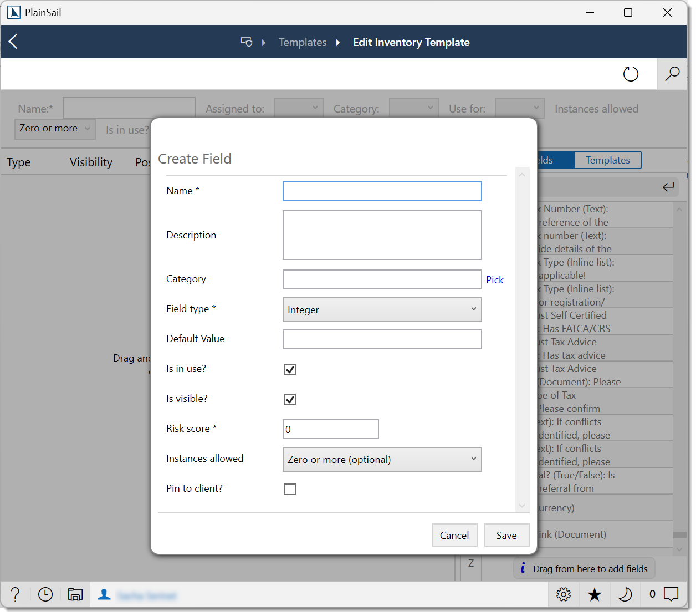Cancel the Create Field dialog
Image resolution: width=696 pixels, height=616 pixels.
coord(454,536)
